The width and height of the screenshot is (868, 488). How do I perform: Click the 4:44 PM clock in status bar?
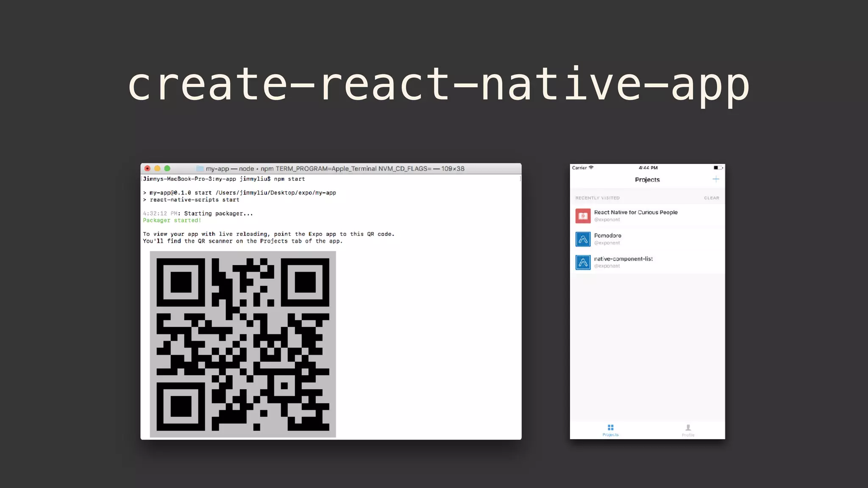648,168
